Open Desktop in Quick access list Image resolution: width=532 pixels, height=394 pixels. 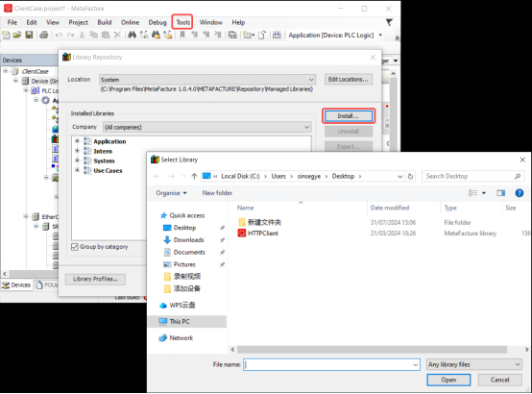coord(184,228)
